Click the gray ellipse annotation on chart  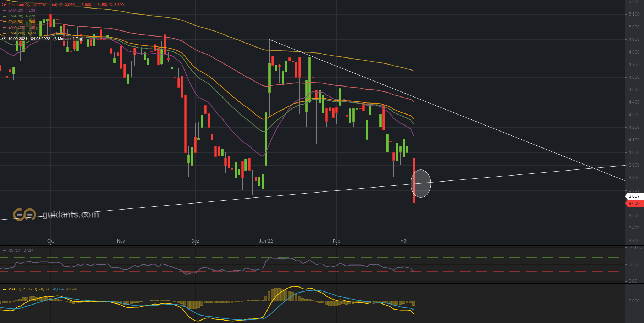coord(421,184)
